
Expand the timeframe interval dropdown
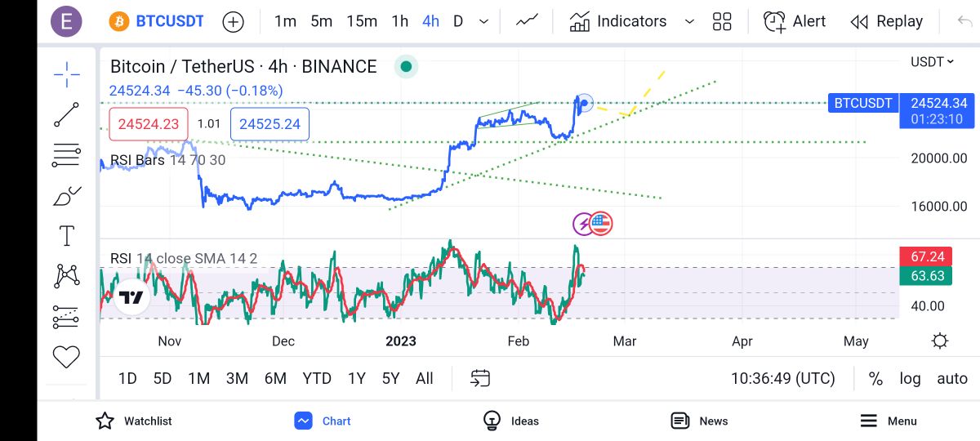(484, 21)
